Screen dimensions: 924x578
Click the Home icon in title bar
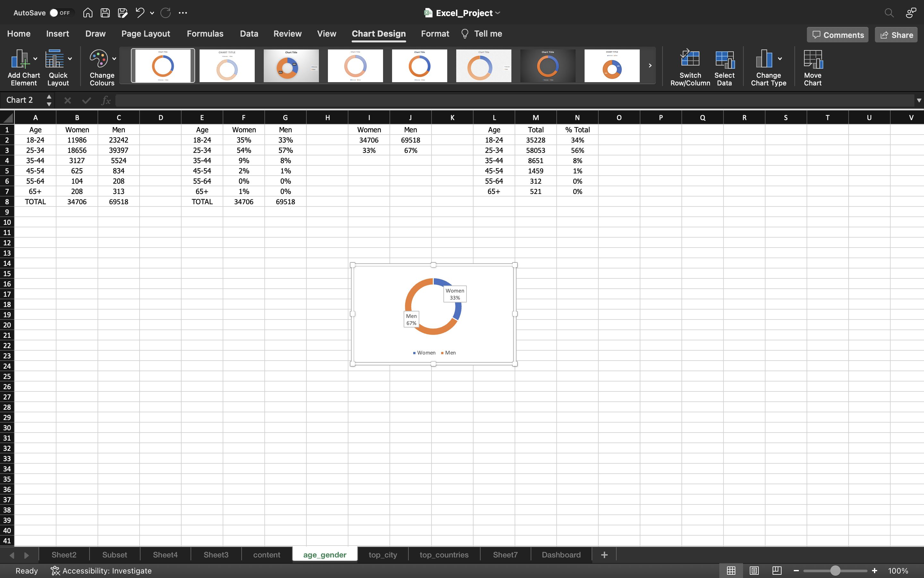88,13
